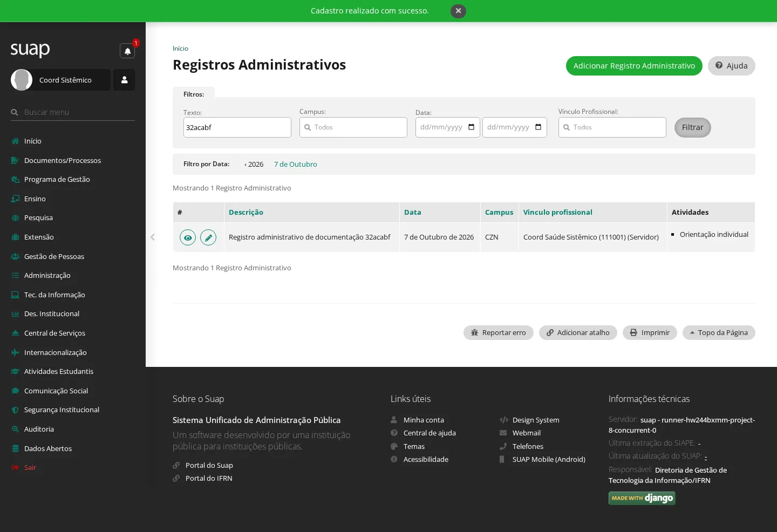
Task: View the record via eye icon
Action: 188,237
